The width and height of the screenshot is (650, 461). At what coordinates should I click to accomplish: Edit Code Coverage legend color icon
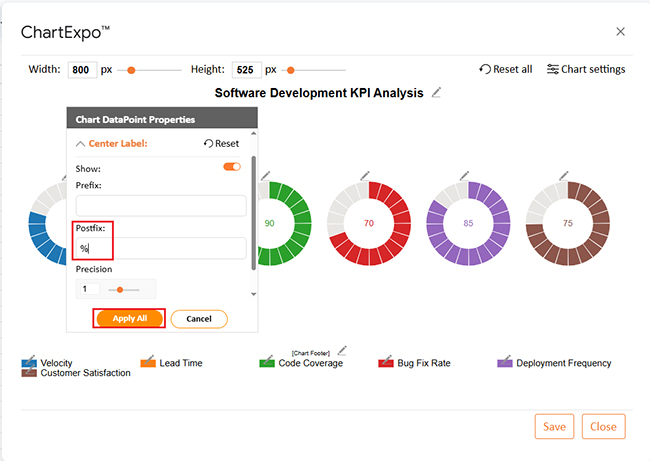coord(267,362)
